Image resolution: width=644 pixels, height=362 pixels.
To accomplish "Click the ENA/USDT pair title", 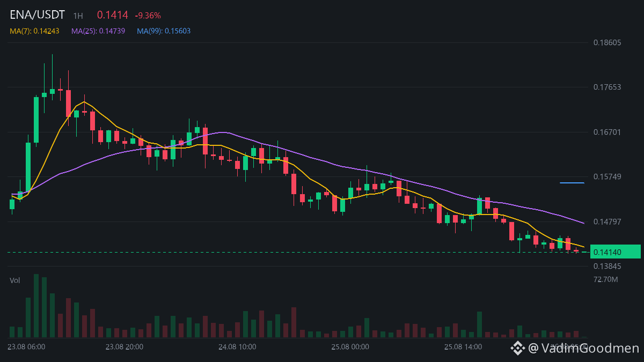I will coord(38,15).
